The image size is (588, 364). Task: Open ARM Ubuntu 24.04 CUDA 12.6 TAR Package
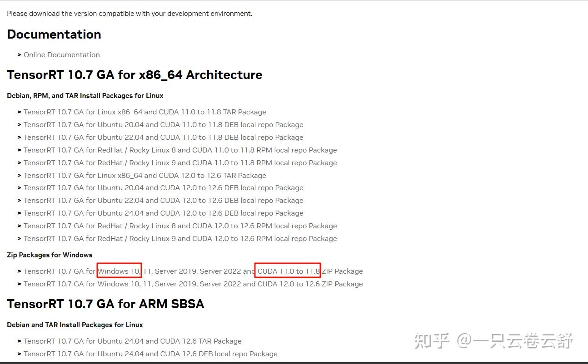click(132, 341)
